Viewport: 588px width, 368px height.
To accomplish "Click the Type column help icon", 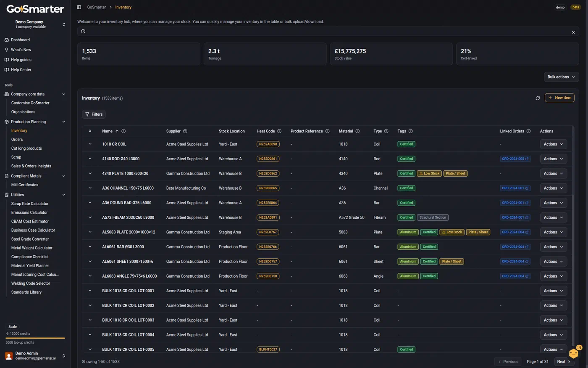I will click(386, 131).
